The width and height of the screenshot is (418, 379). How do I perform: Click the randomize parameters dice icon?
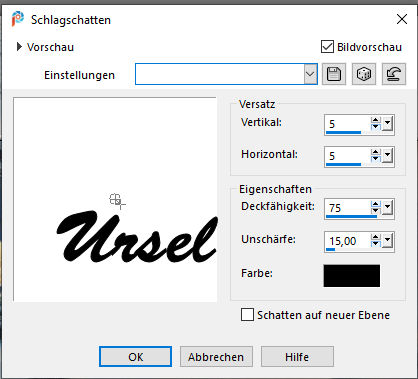[364, 74]
